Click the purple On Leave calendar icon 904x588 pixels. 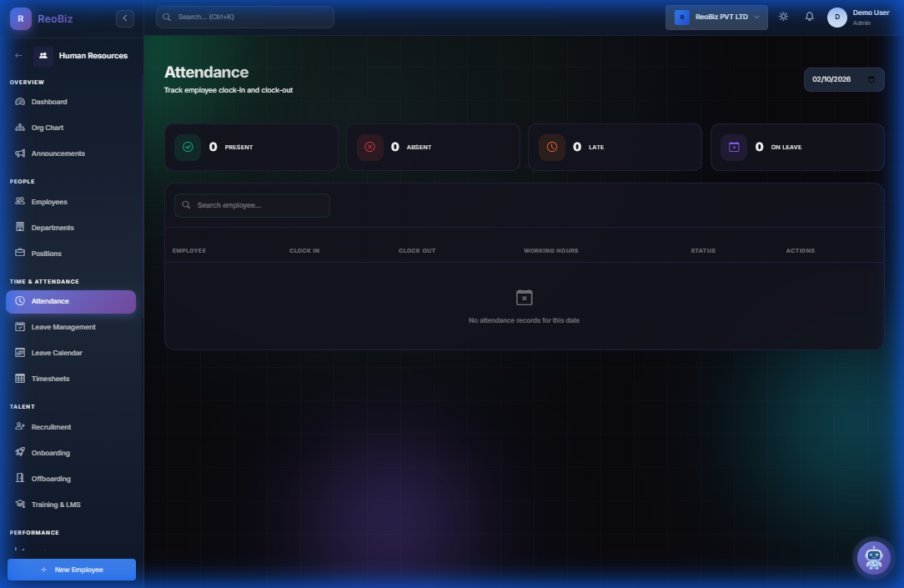(x=734, y=147)
